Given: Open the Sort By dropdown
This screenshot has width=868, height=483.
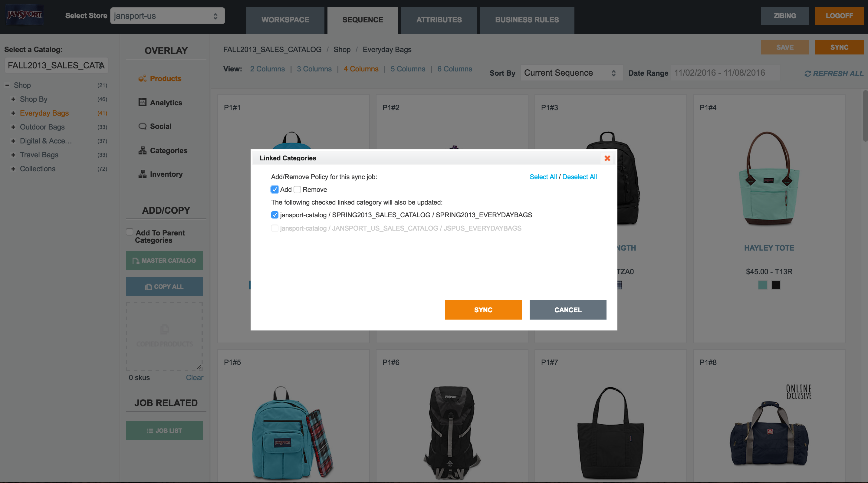Looking at the screenshot, I should (571, 73).
